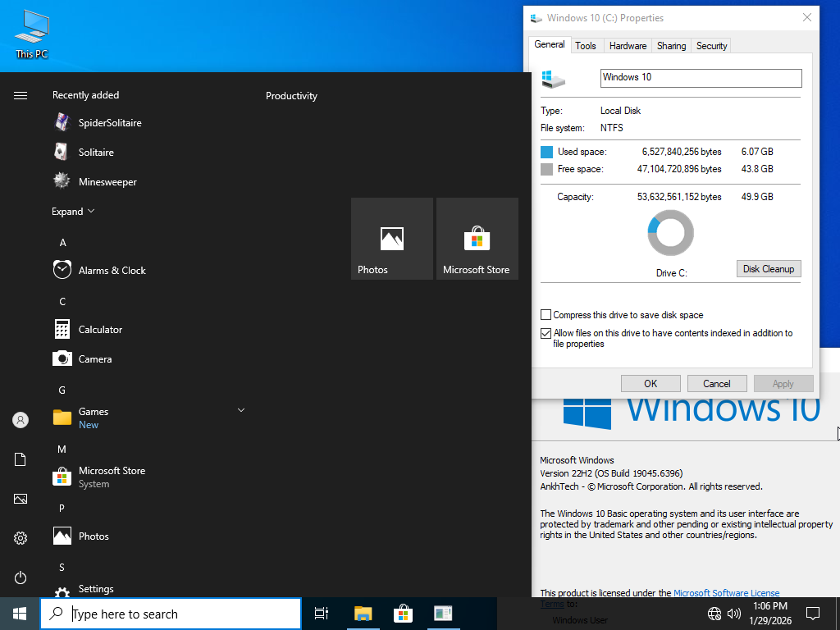Click the Disk Cleanup button
The width and height of the screenshot is (840, 630).
click(x=768, y=268)
